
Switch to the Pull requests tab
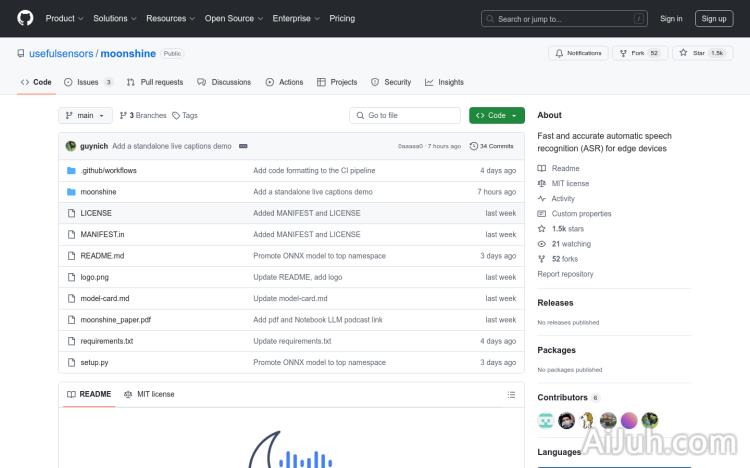[155, 82]
